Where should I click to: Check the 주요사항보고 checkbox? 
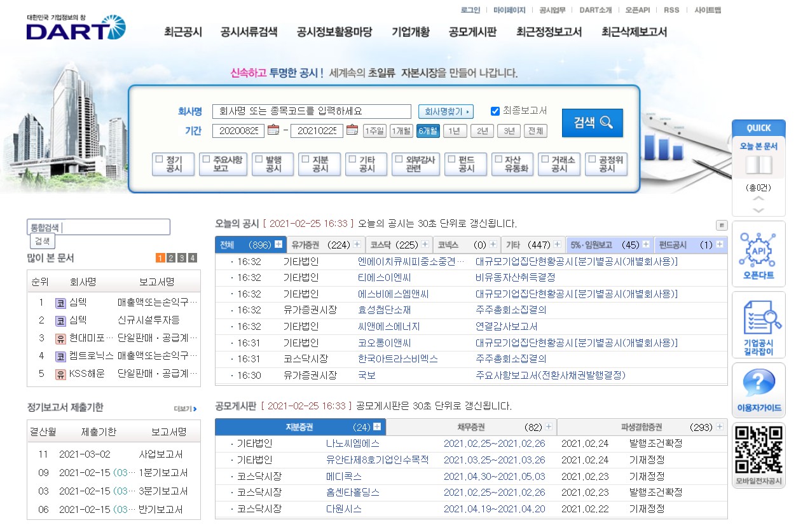[206, 160]
